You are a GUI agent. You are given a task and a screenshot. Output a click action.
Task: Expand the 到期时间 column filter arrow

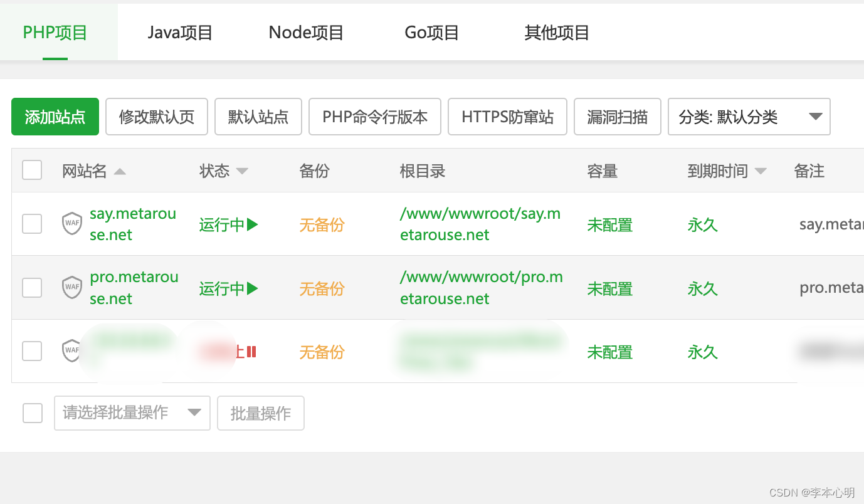tap(761, 172)
